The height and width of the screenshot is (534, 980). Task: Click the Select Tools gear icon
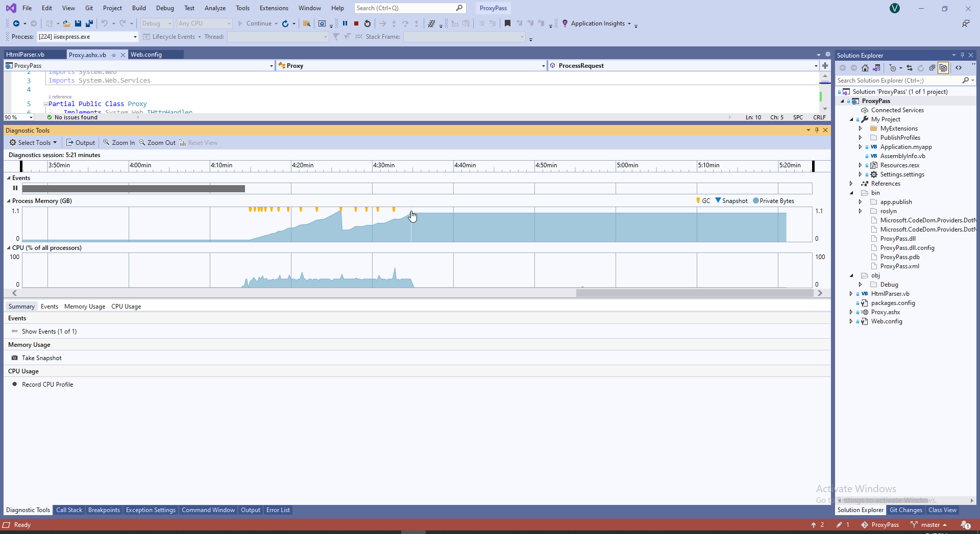(13, 143)
